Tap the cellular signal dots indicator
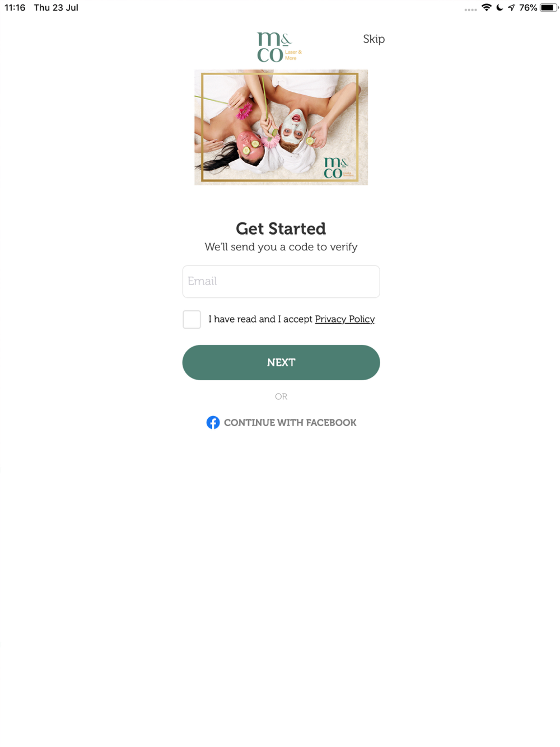 click(x=470, y=10)
